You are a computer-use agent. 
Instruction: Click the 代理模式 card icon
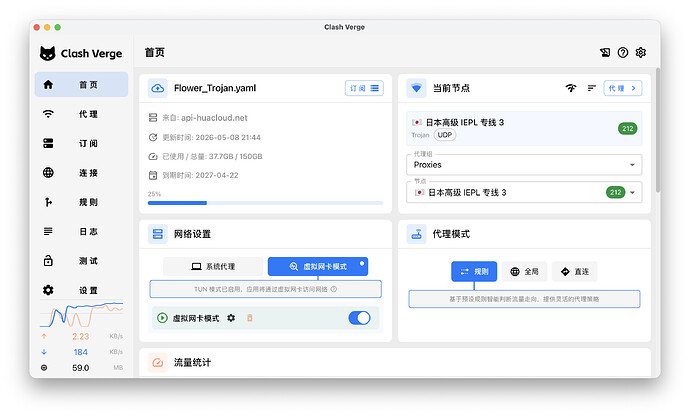[416, 234]
